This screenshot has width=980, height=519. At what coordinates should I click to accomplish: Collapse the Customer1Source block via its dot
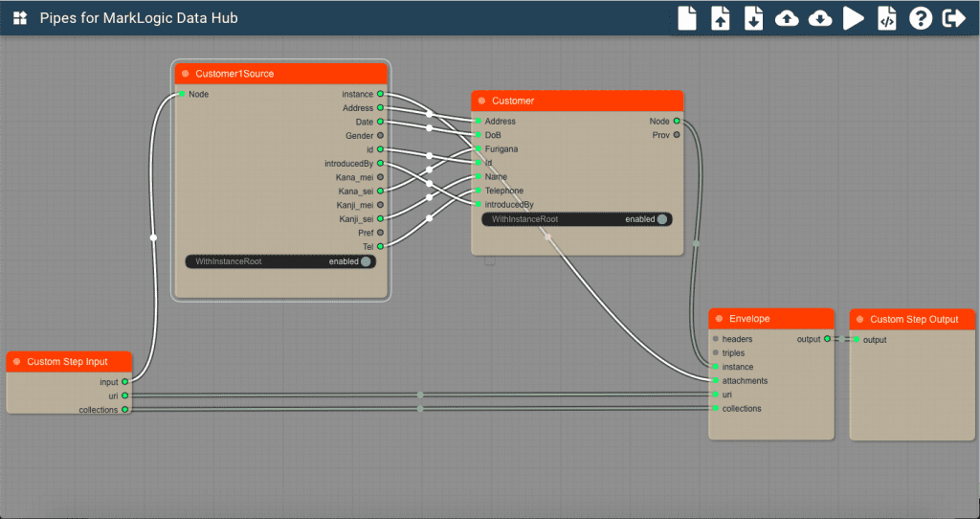(185, 74)
